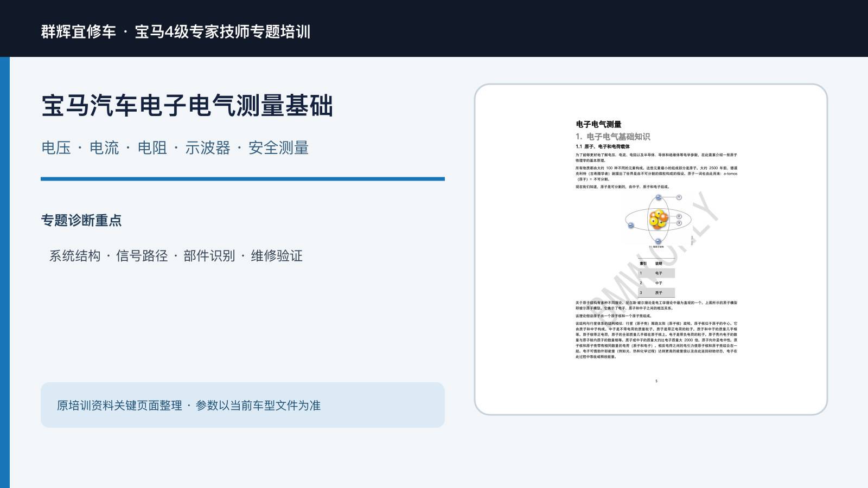The image size is (868, 488).
Task: Click the page number 5 at document bottom
Action: coord(656,381)
